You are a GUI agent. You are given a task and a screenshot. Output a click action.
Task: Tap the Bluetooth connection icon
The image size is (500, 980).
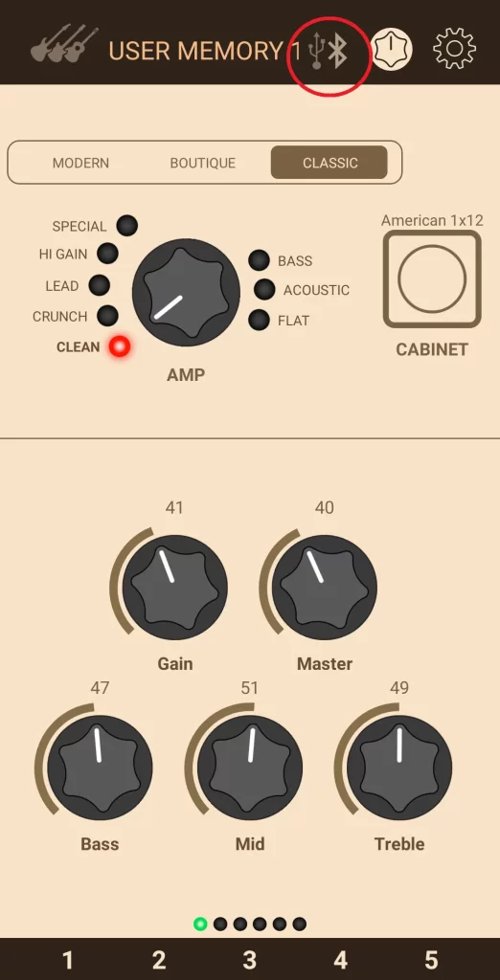click(338, 50)
